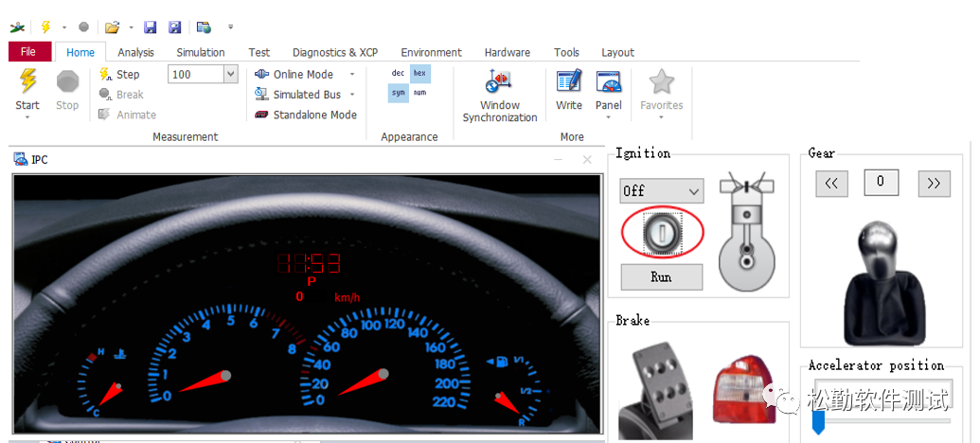980x443 pixels.
Task: Click the engine piston image
Action: pyautogui.click(x=746, y=233)
